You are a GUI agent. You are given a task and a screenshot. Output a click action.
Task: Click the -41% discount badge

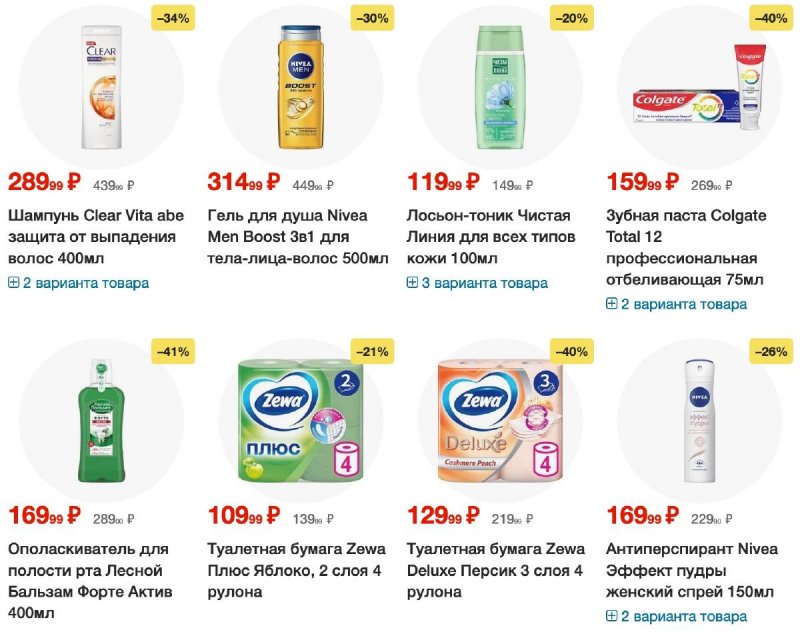(173, 352)
